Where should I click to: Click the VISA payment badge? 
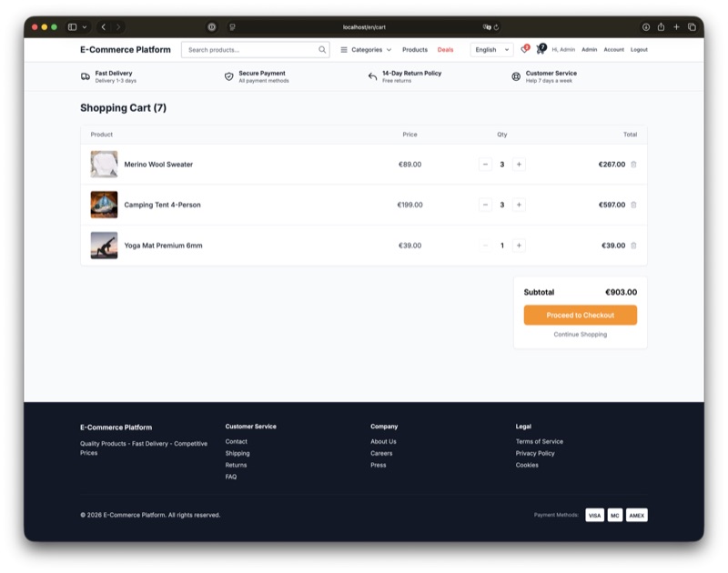[595, 515]
